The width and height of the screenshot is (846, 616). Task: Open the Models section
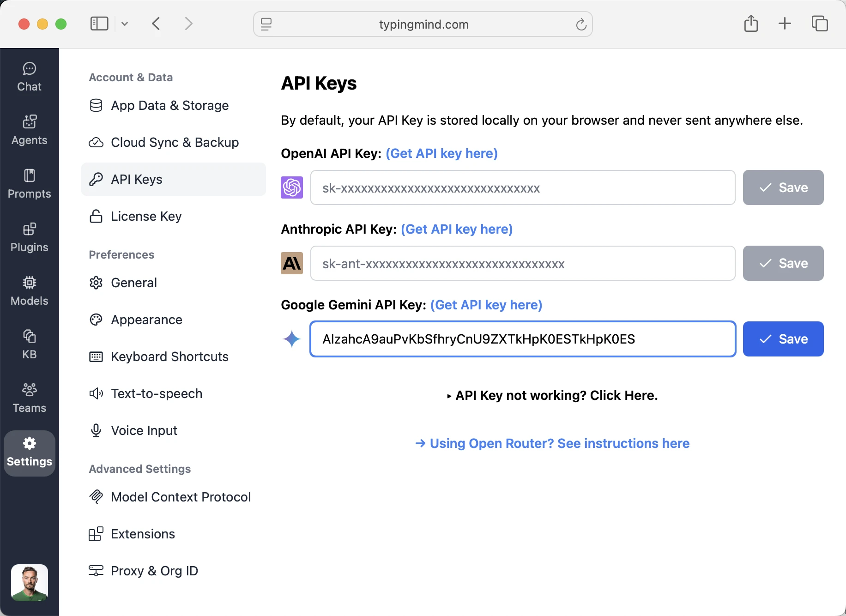[29, 290]
